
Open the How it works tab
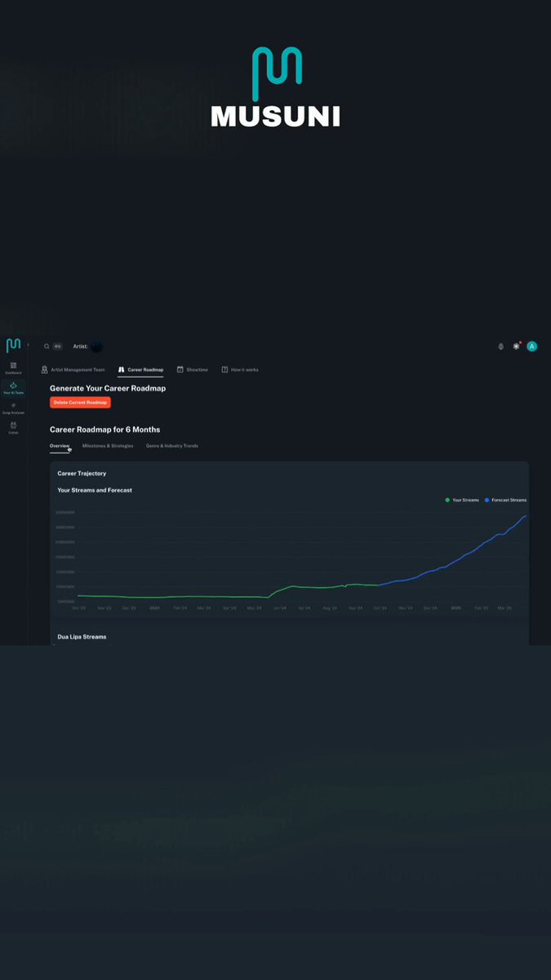(x=240, y=370)
